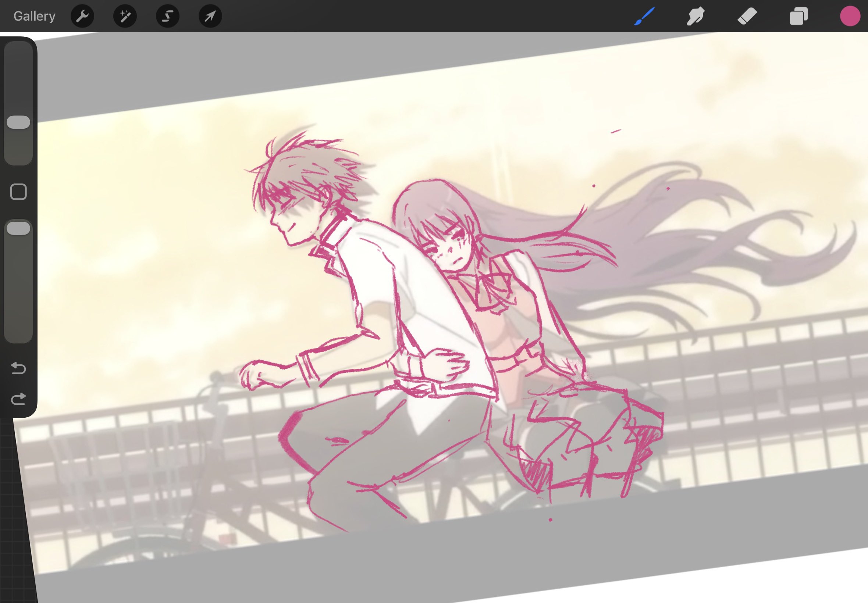Viewport: 868px width, 603px height.
Task: Undo the last stroke
Action: 18,368
